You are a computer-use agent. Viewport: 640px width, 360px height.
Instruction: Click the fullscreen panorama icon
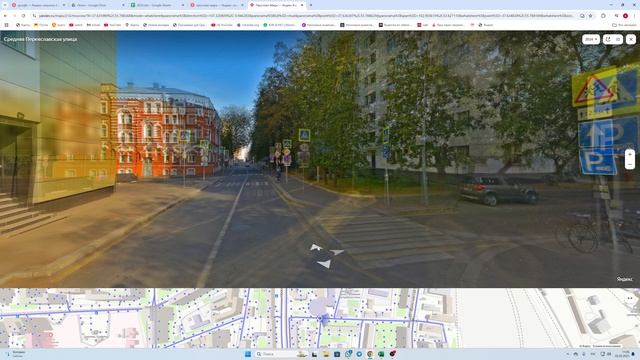click(618, 39)
